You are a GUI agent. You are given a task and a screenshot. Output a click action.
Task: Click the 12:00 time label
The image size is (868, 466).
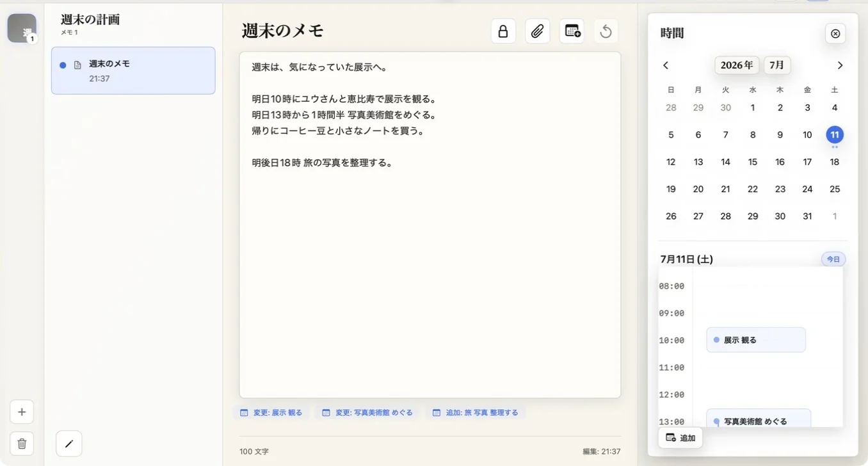pos(671,394)
